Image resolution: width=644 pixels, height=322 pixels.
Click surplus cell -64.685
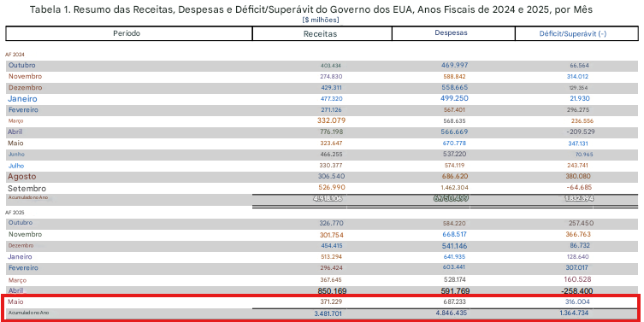tap(580, 187)
